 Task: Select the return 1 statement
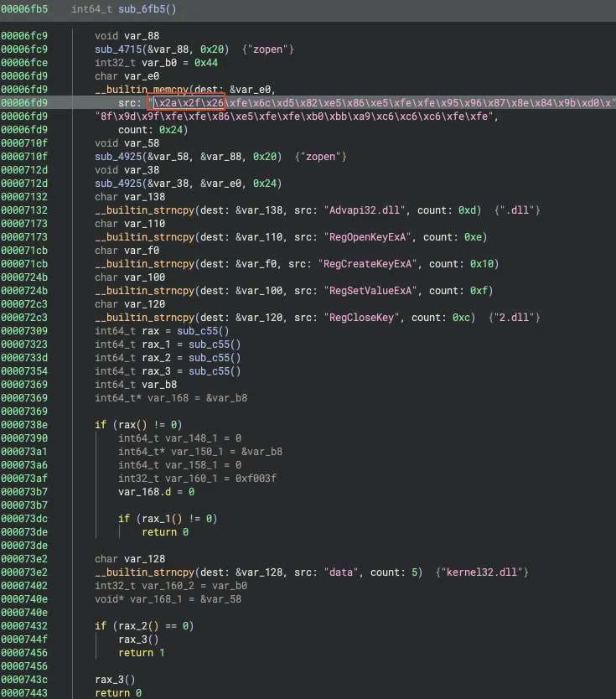point(142,653)
